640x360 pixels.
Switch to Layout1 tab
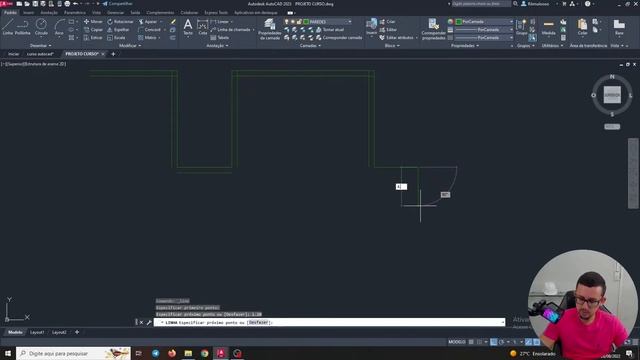[x=37, y=332]
